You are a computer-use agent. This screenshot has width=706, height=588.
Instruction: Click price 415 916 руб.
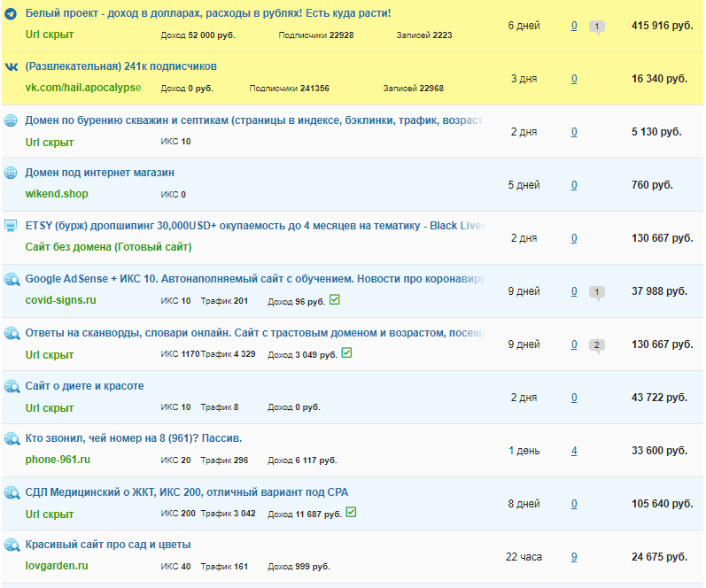coord(663,26)
